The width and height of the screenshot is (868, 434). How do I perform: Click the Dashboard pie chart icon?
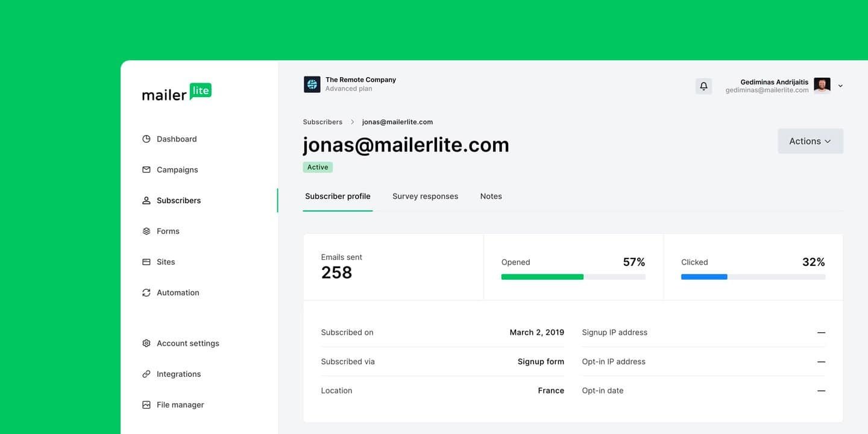coord(146,139)
